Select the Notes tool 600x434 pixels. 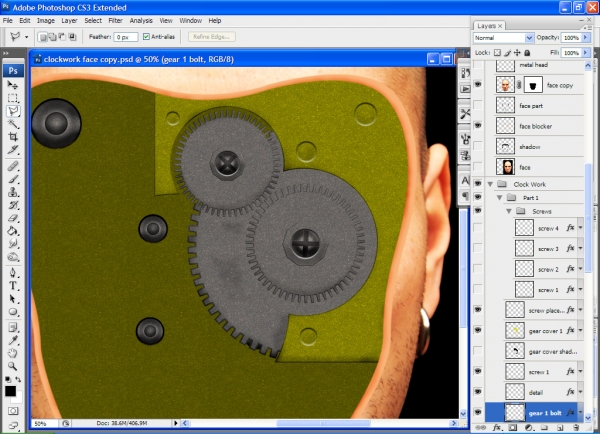point(13,327)
